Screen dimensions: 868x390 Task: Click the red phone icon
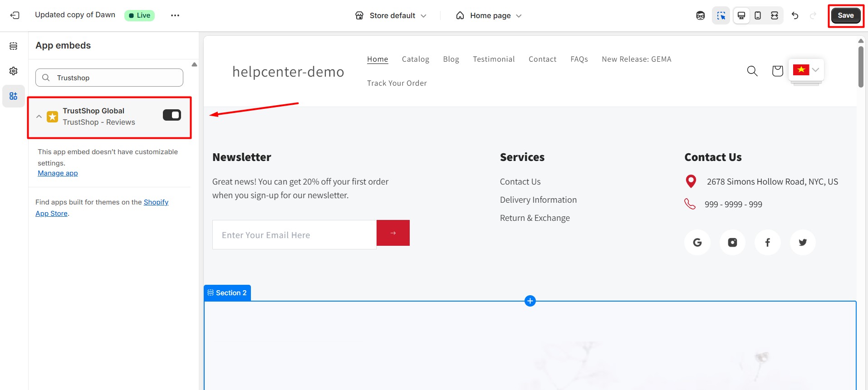point(690,204)
